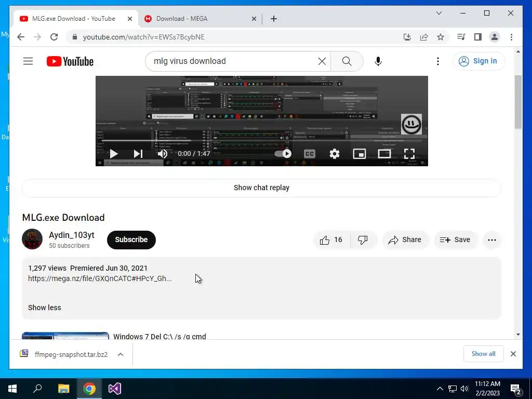The width and height of the screenshot is (532, 399).
Task: Start voice search with the microphone
Action: 378,61
